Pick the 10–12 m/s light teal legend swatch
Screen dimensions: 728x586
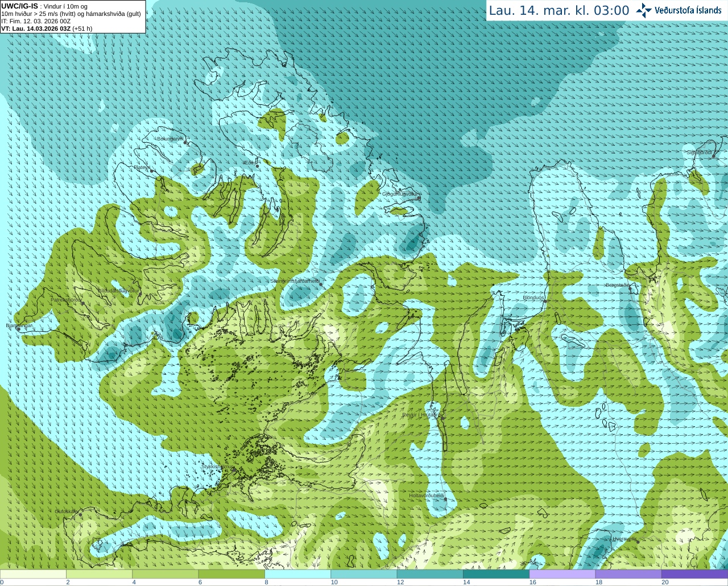364,574
